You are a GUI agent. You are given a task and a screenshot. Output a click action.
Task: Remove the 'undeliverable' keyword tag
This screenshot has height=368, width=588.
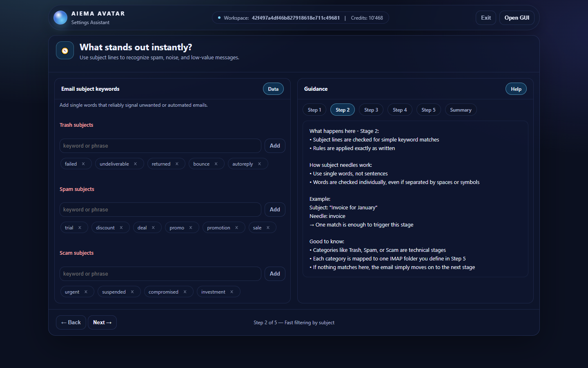point(135,164)
